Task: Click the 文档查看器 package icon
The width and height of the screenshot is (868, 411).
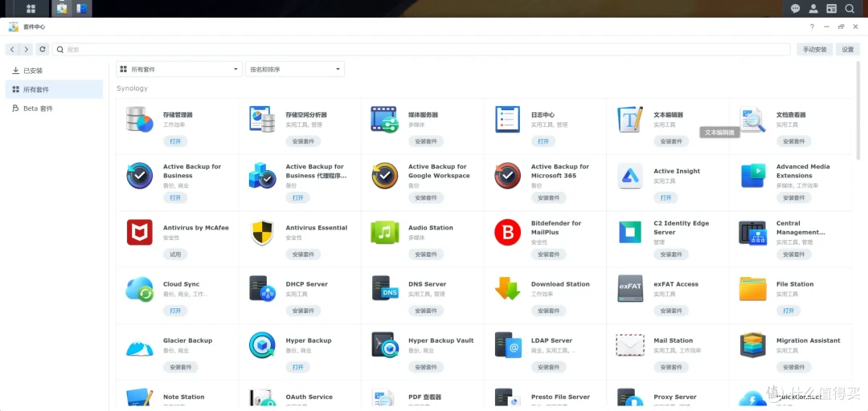Action: tap(753, 120)
